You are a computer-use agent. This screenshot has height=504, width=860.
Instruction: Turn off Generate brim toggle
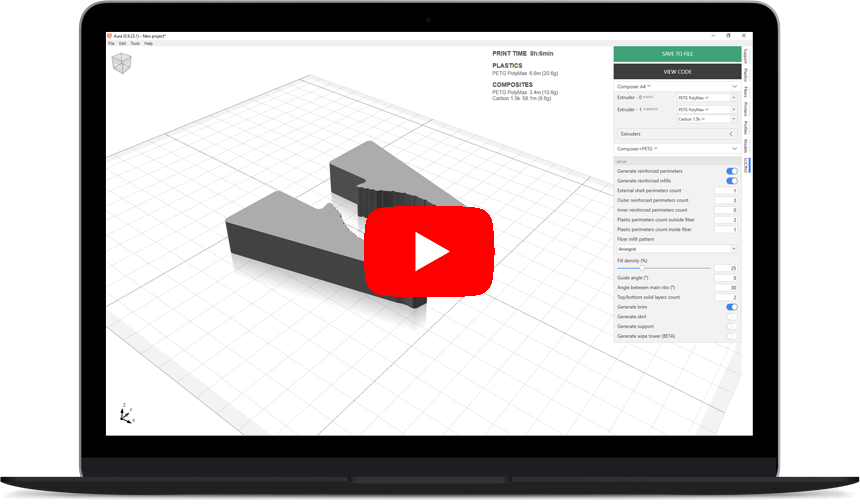point(731,307)
